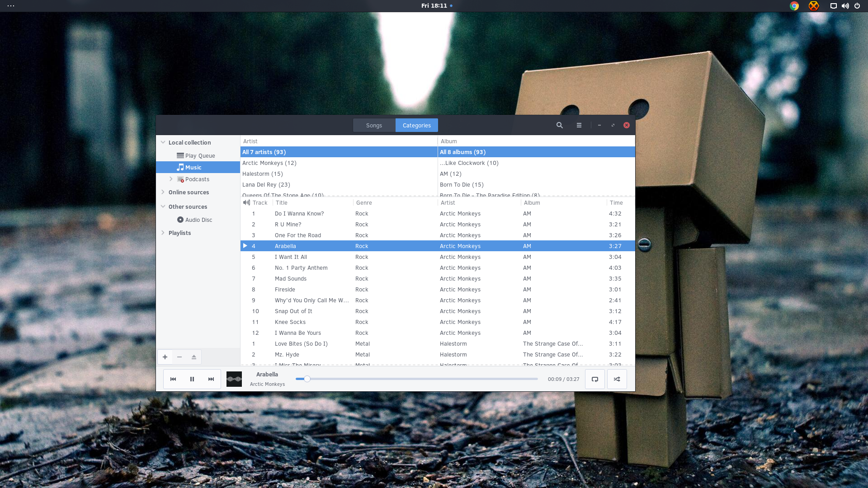Screen dimensions: 868x488
Task: Click the orange X tray icon
Action: (814, 6)
